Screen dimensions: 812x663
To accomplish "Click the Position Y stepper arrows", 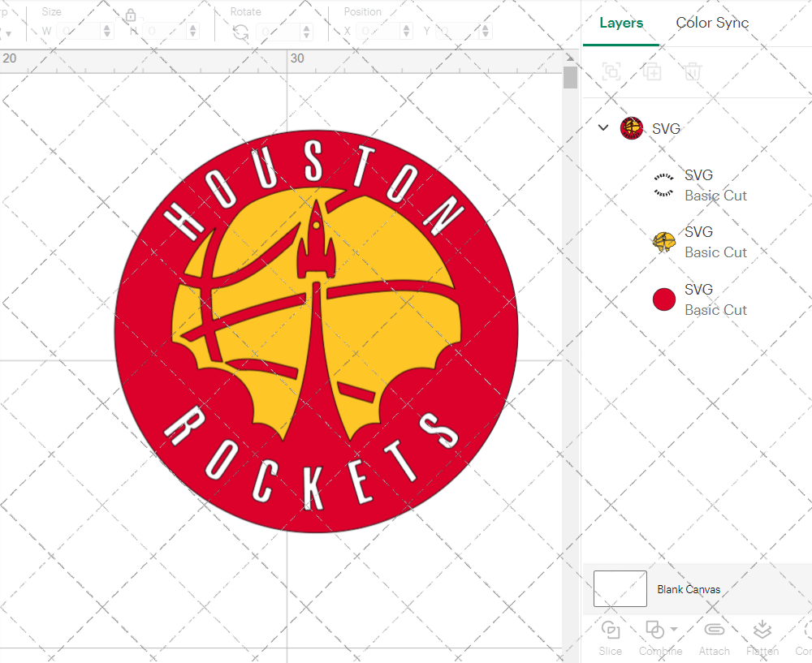I will pyautogui.click(x=486, y=31).
